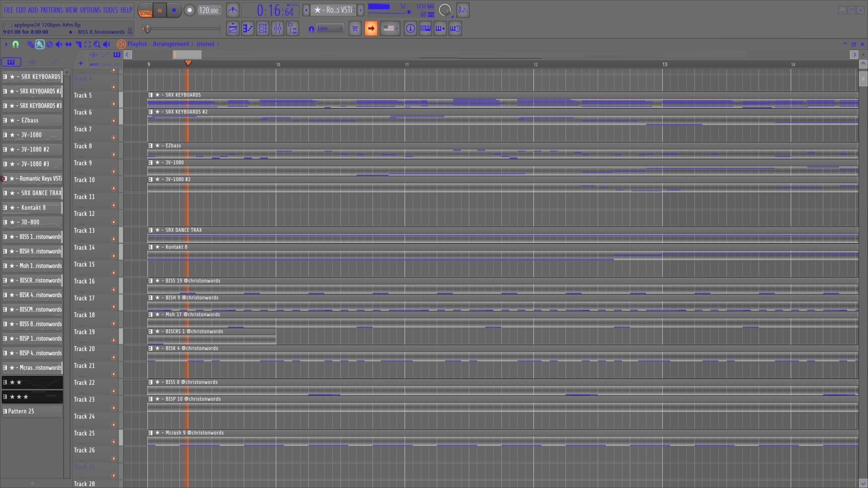Open the OPTIONS menu
Image resolution: width=868 pixels, height=488 pixels.
(x=90, y=10)
